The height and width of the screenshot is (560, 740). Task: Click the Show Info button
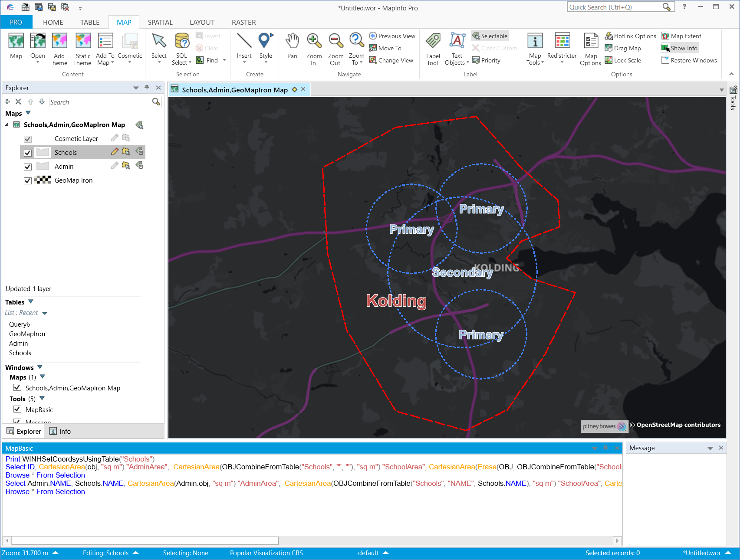(x=680, y=48)
